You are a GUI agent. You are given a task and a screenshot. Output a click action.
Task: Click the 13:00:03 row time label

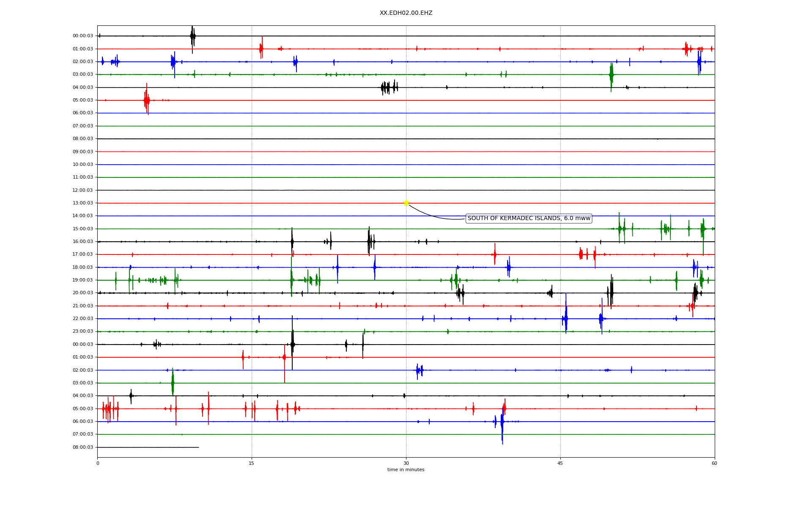83,203
